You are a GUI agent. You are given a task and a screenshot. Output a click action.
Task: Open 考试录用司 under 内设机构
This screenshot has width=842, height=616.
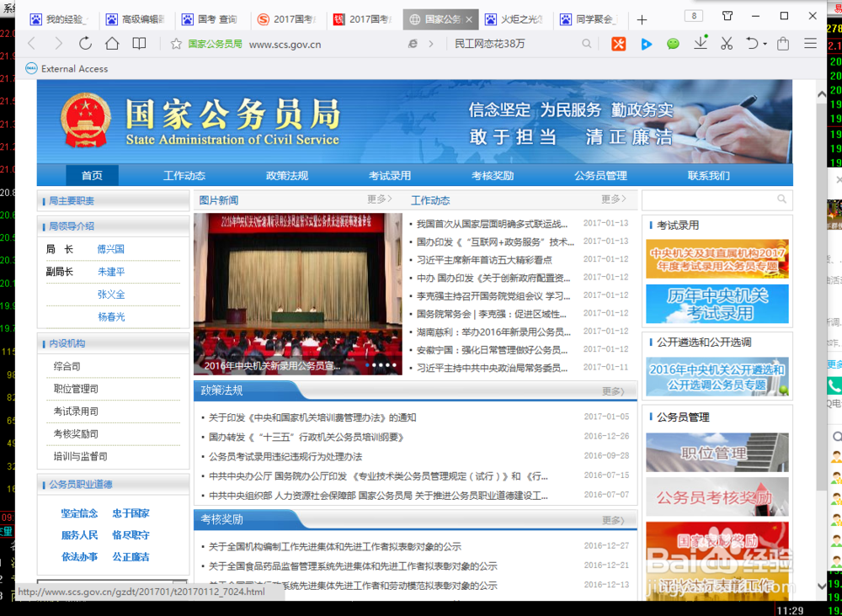[76, 412]
